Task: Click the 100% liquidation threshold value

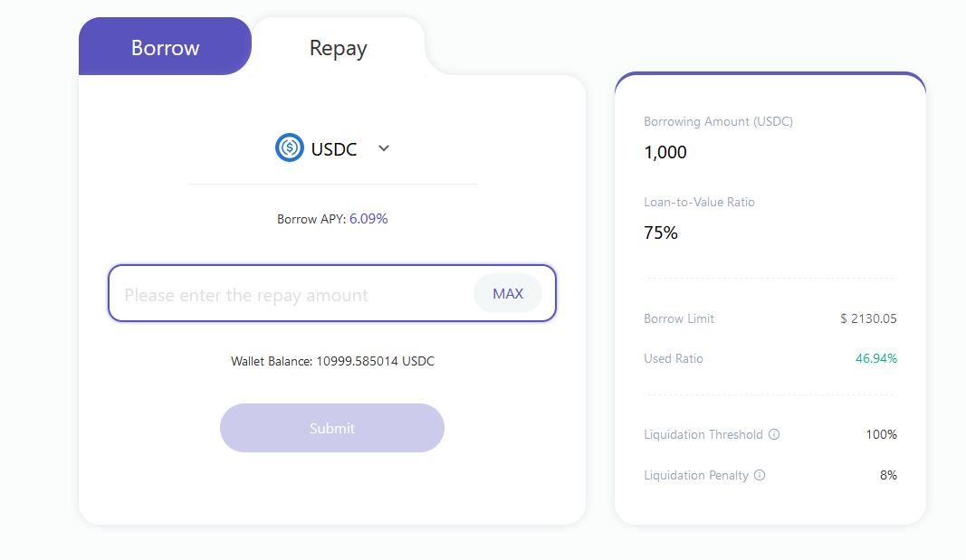Action: 881,434
